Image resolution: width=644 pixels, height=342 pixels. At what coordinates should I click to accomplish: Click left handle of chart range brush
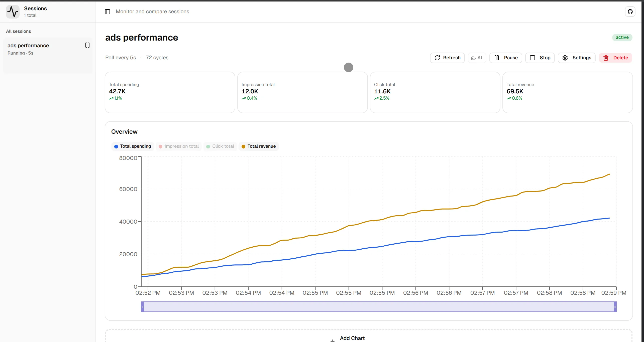143,307
